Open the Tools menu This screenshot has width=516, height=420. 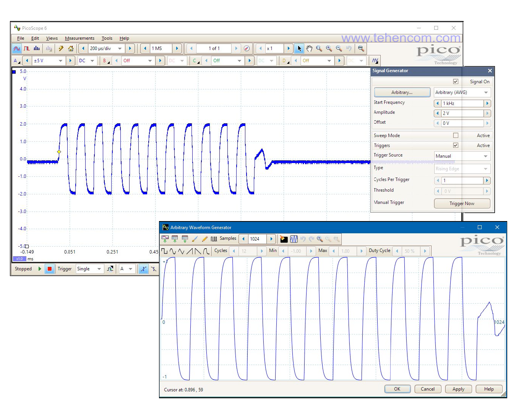107,38
